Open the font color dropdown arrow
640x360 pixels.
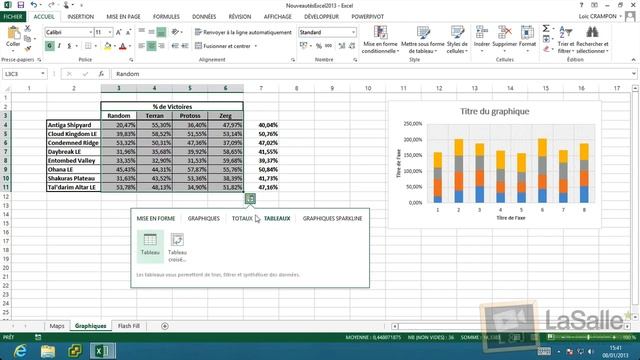[130, 46]
